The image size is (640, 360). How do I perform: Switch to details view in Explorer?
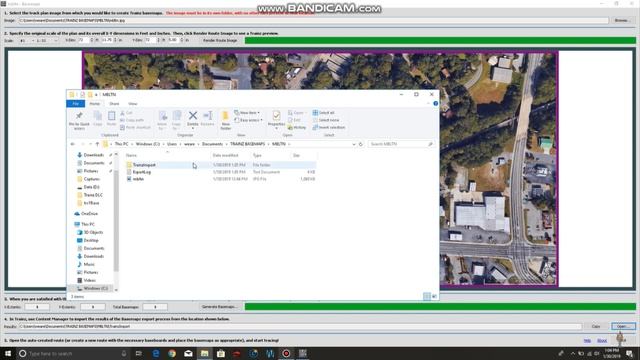click(x=427, y=296)
